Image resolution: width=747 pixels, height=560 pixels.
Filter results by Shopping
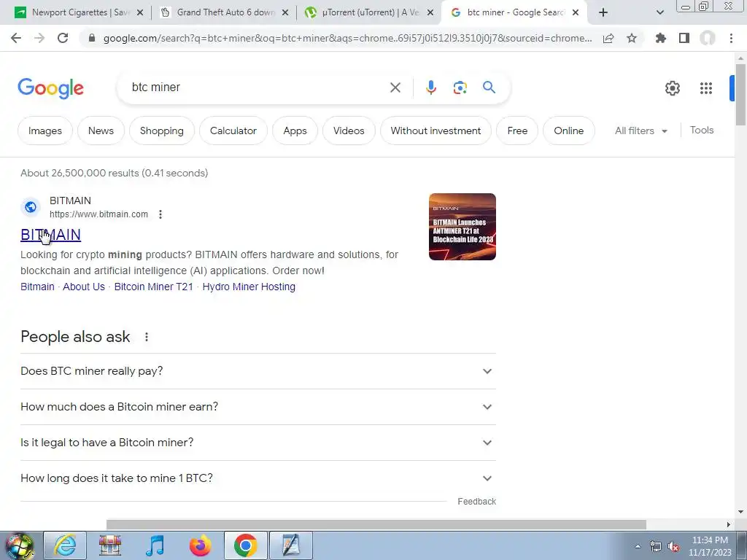click(161, 131)
